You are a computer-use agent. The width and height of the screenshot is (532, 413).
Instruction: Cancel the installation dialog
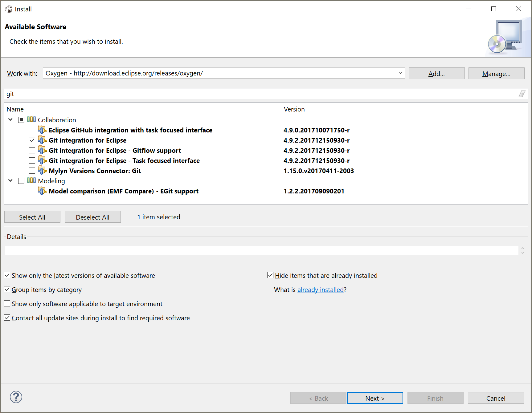point(496,398)
